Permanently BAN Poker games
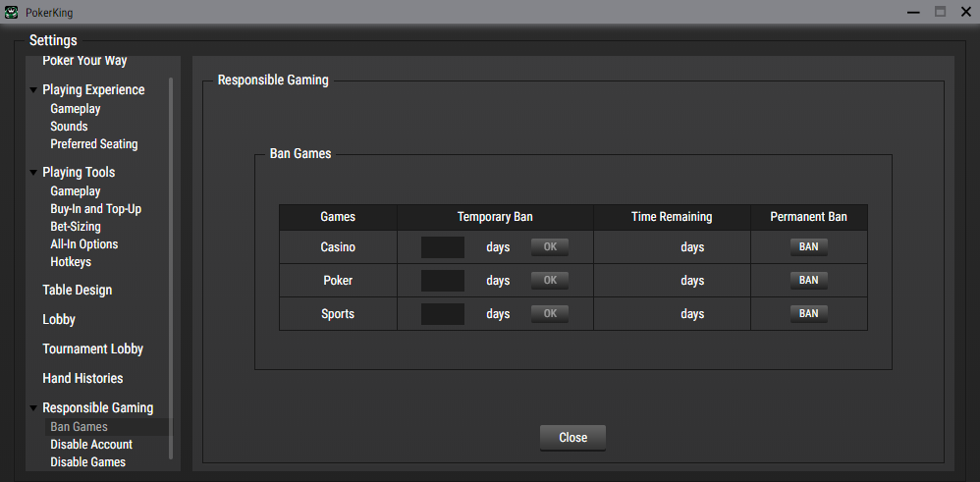This screenshot has width=980, height=482. (x=809, y=280)
